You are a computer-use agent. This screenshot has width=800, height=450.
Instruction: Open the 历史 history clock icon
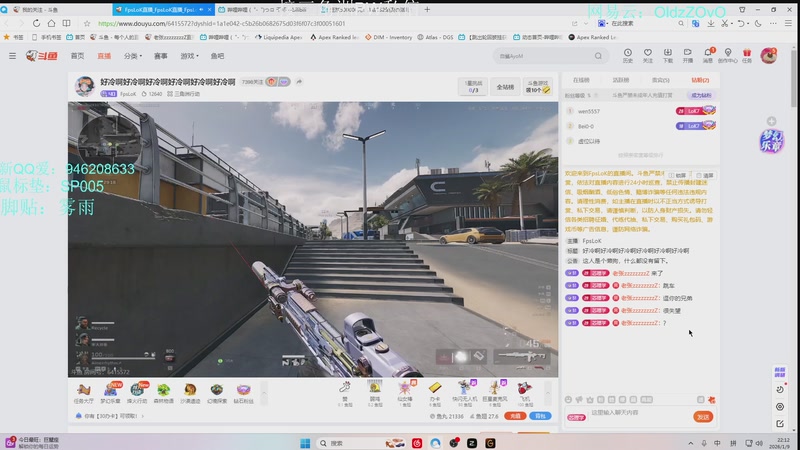(x=628, y=56)
